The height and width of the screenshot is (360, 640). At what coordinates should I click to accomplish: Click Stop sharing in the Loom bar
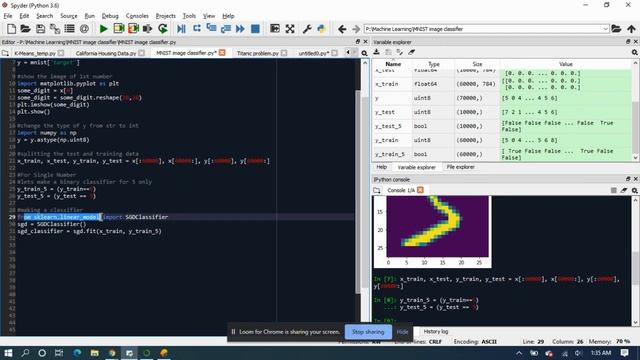click(x=368, y=332)
